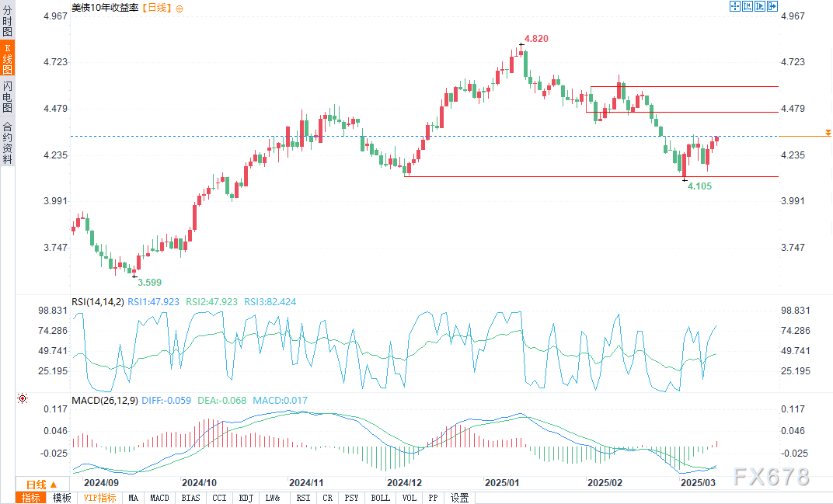Open 设置 in the indicator bar

pyautogui.click(x=459, y=498)
